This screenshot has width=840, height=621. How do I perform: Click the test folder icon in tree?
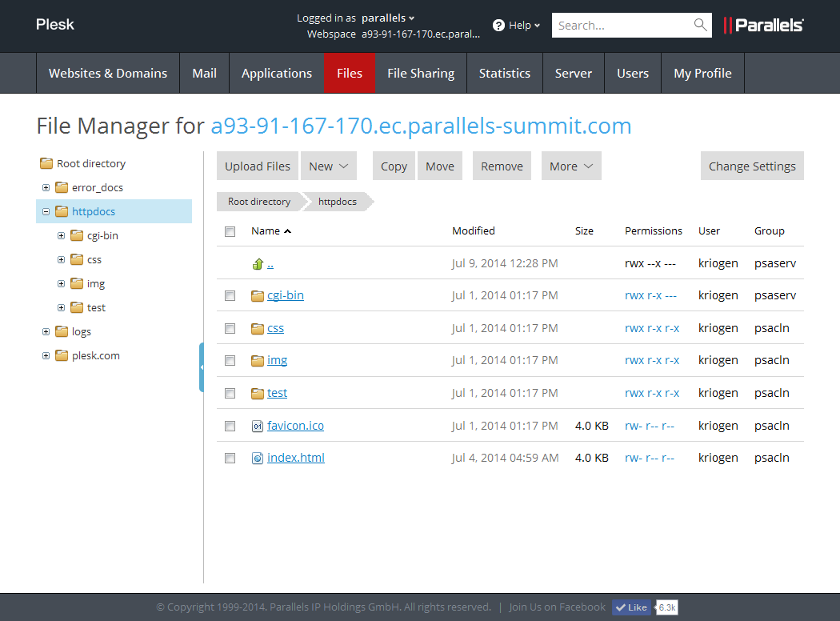click(77, 307)
